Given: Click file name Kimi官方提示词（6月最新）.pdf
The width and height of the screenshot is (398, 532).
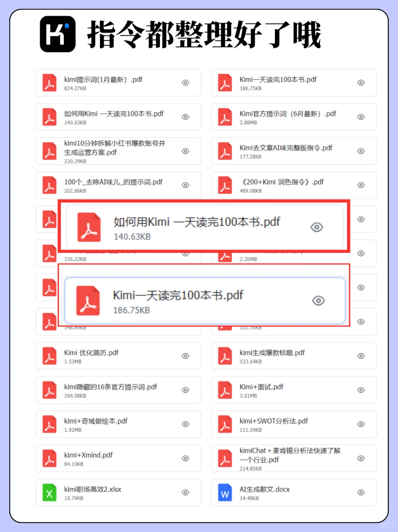Looking at the screenshot, I should click(x=288, y=114).
